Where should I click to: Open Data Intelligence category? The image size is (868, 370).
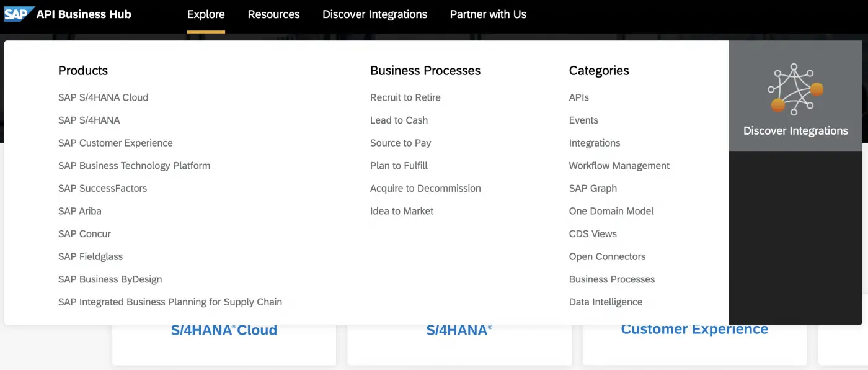[x=606, y=302]
